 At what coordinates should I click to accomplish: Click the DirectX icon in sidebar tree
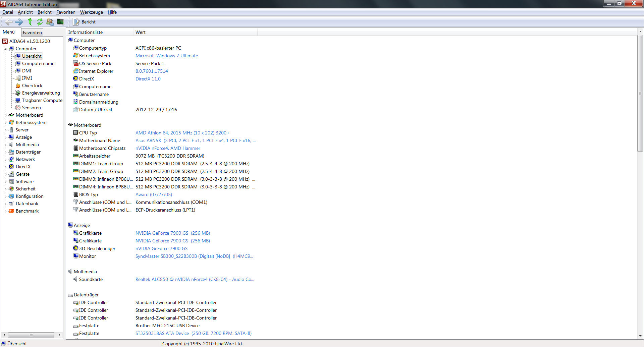(x=11, y=167)
